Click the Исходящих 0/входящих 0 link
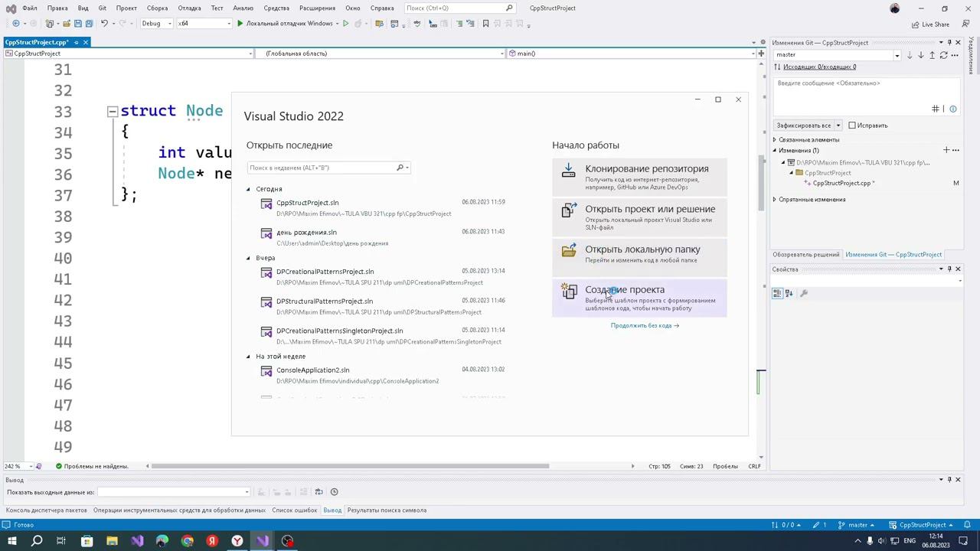 click(x=819, y=67)
